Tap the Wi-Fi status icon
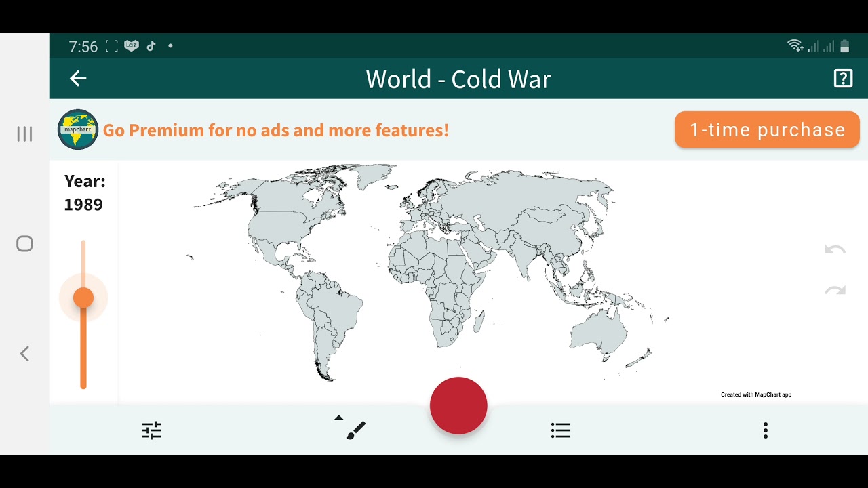This screenshot has height=488, width=868. tap(795, 46)
